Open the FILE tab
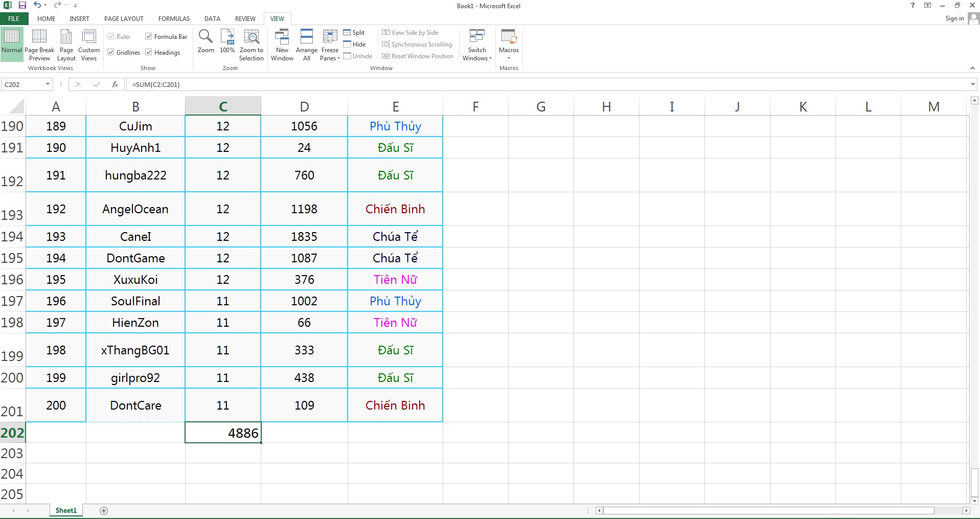980x519 pixels. tap(14, 19)
